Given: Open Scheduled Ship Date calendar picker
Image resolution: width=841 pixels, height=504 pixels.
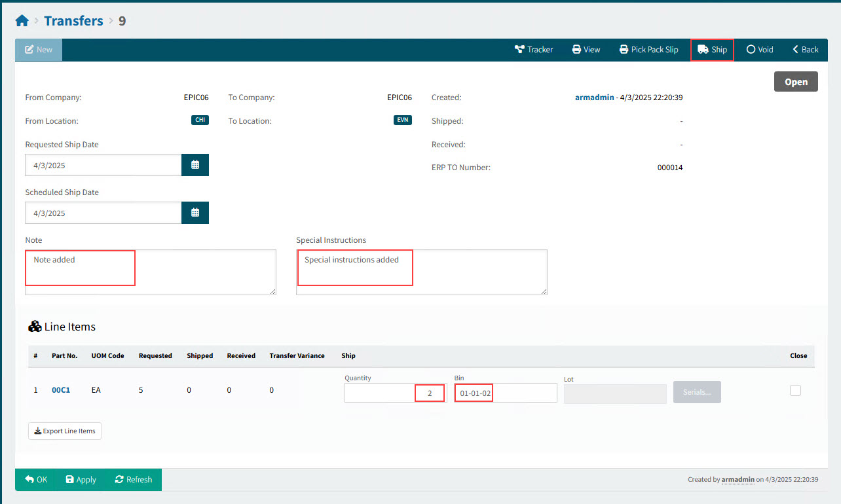Looking at the screenshot, I should tap(195, 213).
